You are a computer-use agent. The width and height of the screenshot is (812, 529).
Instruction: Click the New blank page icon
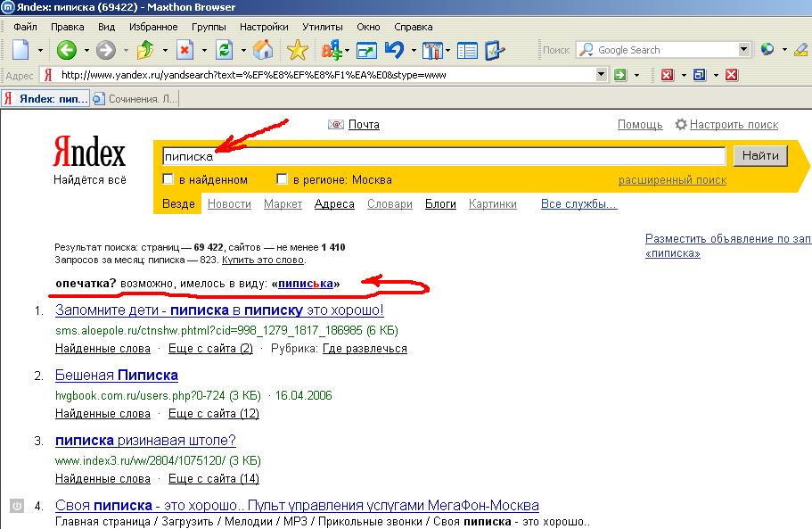21,50
